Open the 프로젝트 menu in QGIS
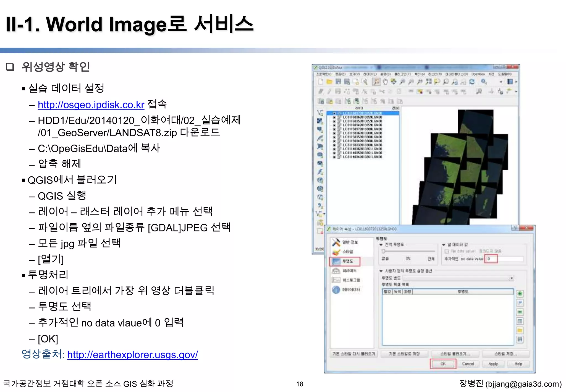566x392 pixels. 324,74
